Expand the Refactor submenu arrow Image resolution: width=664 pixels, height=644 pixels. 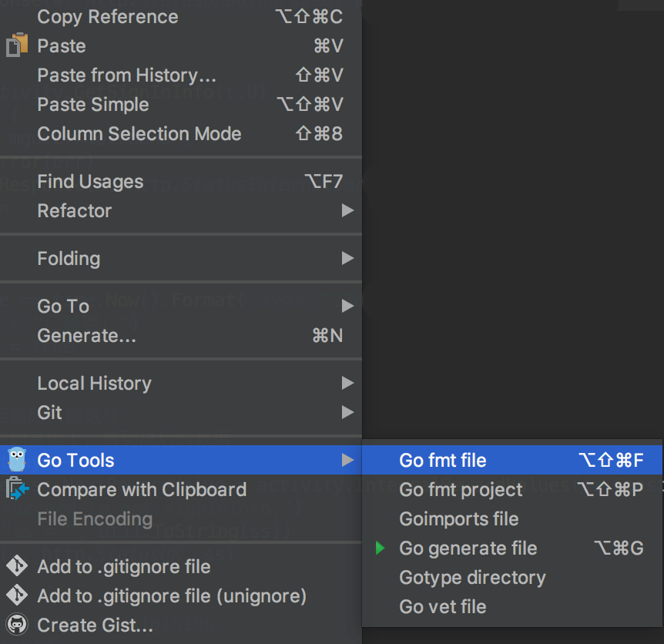pos(347,210)
